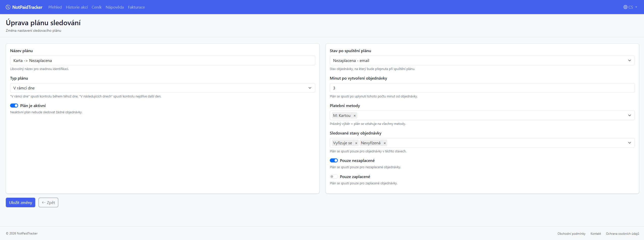644x240 pixels.
Task: Click the Název plánu text field
Action: 162,60
